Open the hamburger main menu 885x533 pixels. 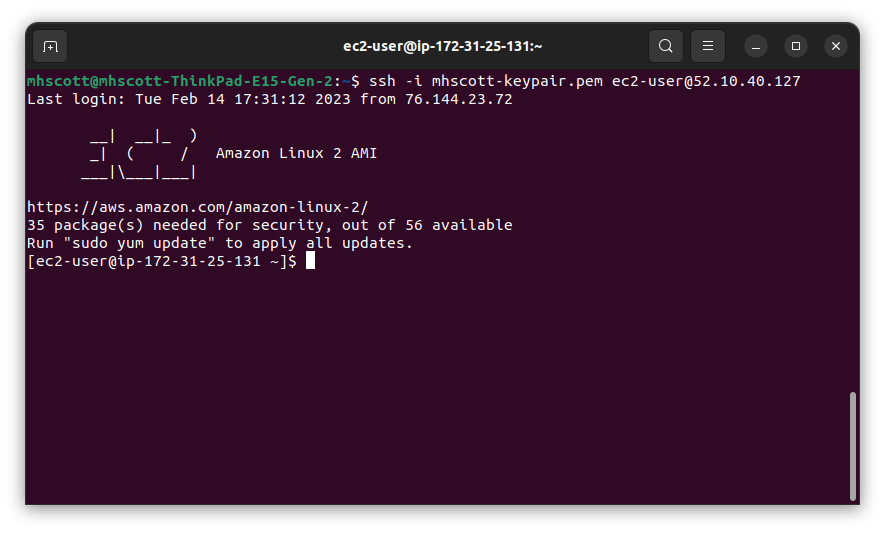click(x=708, y=46)
